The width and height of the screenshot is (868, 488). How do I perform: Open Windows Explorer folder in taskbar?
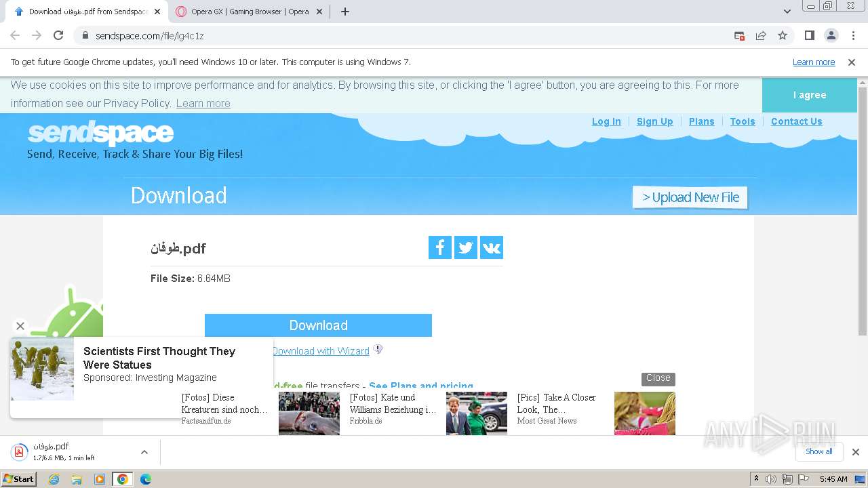pyautogui.click(x=77, y=479)
